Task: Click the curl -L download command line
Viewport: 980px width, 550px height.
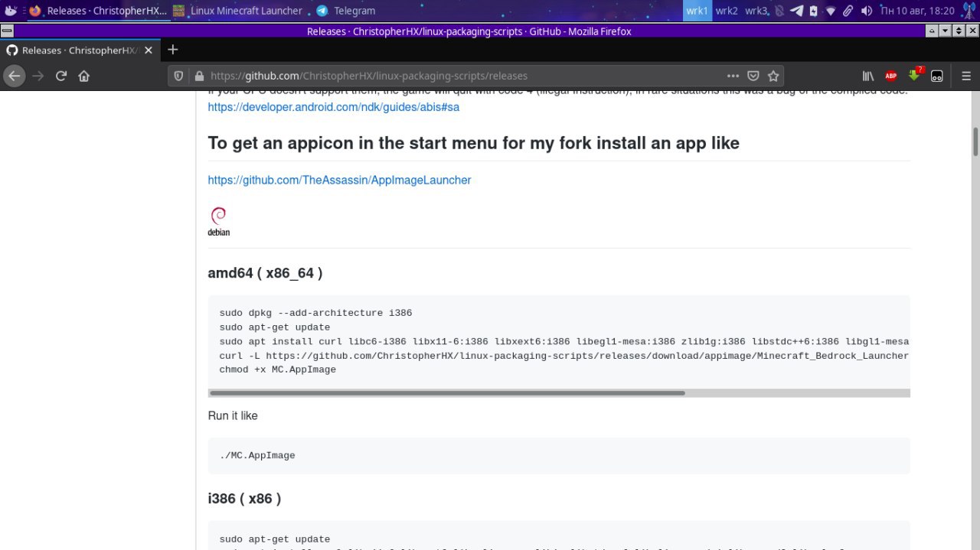Action: pyautogui.click(x=564, y=356)
